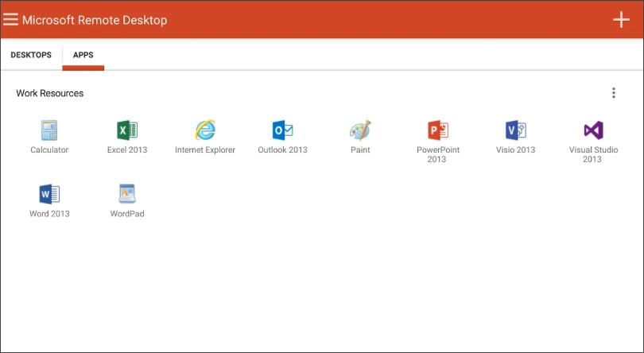This screenshot has width=644, height=353.
Task: Click the Outlook 2013 label
Action: click(282, 149)
